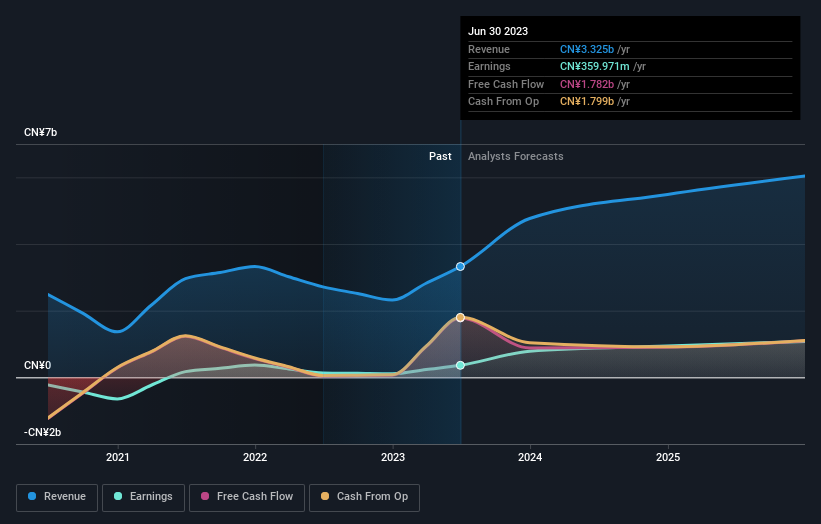The image size is (821, 524).
Task: Click the CN¥3.325b revenue value
Action: [x=587, y=49]
